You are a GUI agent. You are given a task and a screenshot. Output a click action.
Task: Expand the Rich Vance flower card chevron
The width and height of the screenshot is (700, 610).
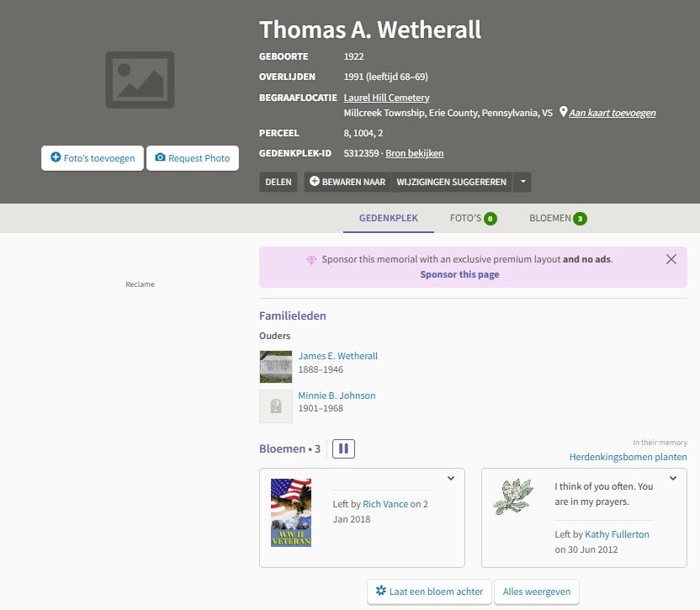point(450,479)
